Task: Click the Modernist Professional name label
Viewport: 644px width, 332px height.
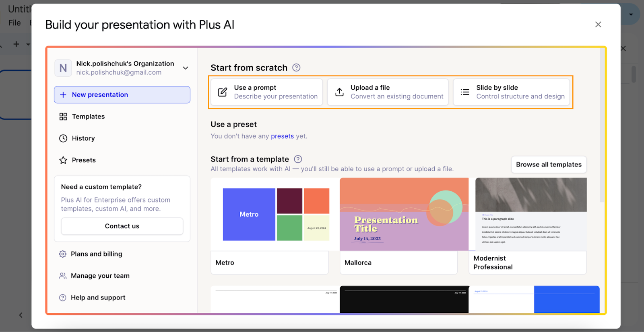Action: pyautogui.click(x=493, y=262)
